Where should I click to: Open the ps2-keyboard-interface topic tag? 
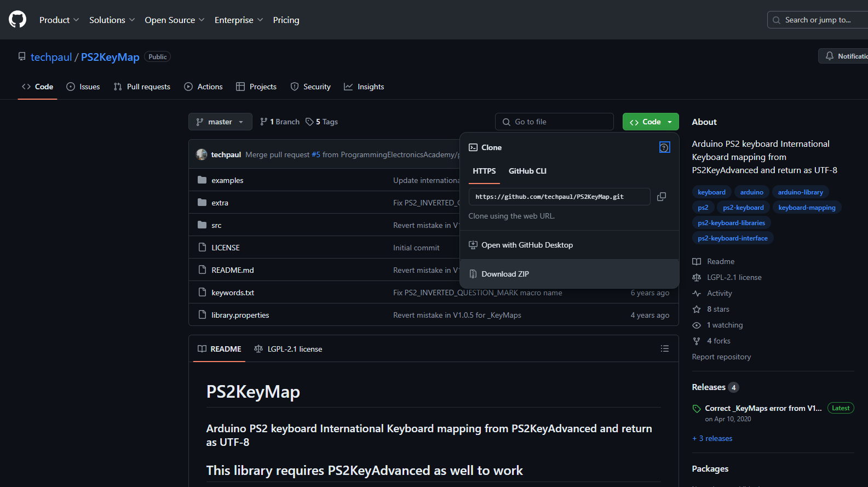(x=732, y=238)
